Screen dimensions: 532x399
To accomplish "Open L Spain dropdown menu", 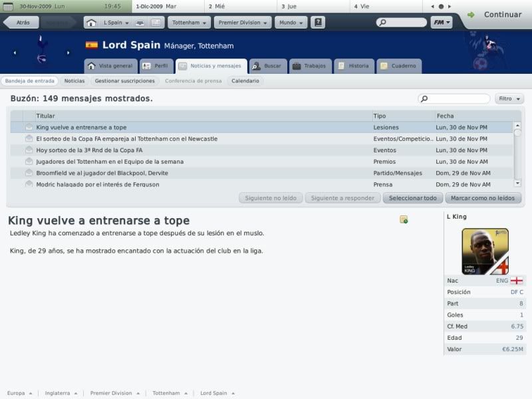I will point(116,23).
